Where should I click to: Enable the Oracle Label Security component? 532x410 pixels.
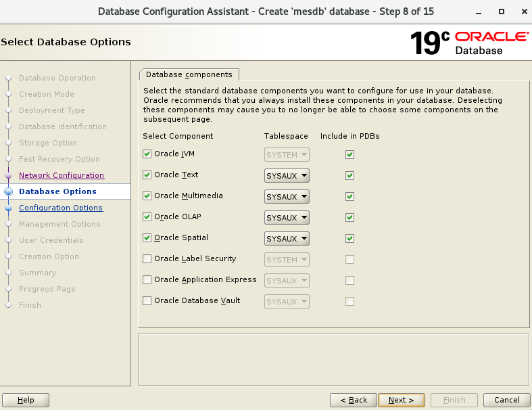[x=147, y=259]
